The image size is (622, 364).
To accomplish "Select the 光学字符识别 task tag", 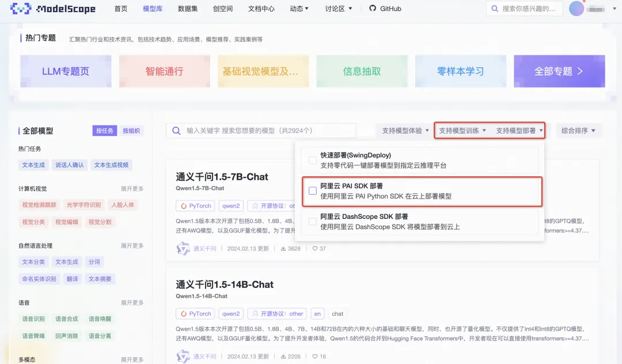I will [84, 204].
